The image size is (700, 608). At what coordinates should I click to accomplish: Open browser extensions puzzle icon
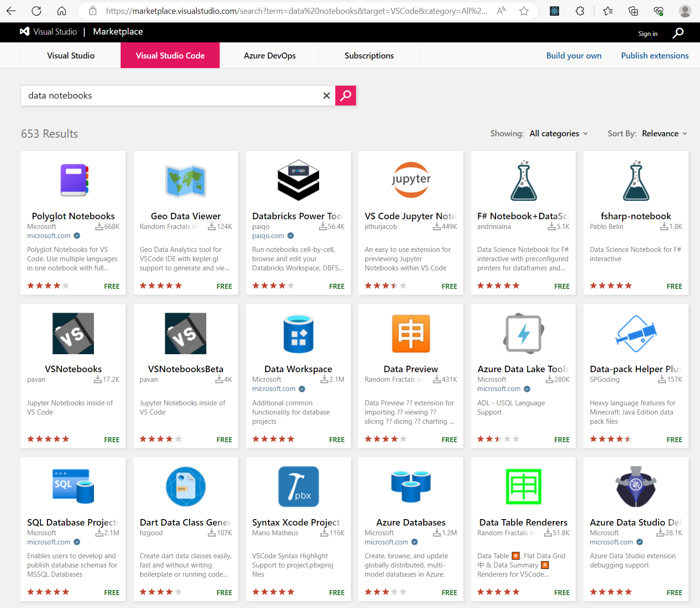pyautogui.click(x=580, y=11)
